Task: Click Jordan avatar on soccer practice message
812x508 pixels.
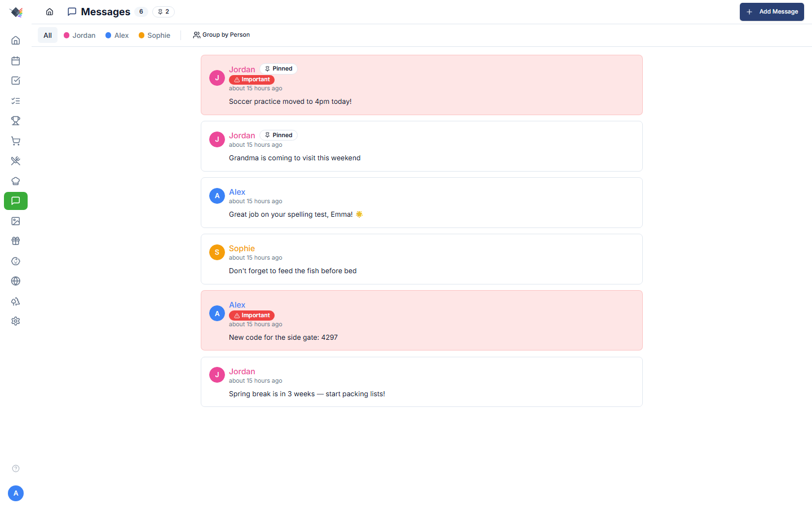Action: point(217,78)
